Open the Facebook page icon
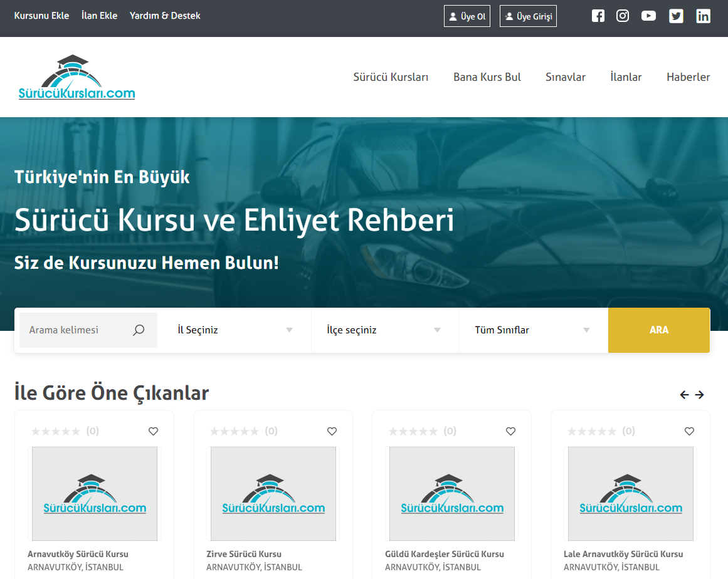728x579 pixels. pyautogui.click(x=598, y=16)
